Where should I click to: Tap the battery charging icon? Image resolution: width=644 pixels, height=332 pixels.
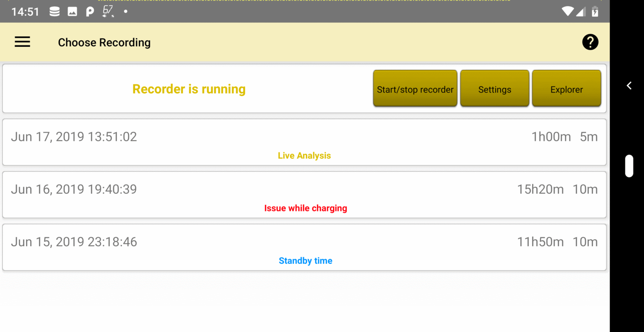pyautogui.click(x=595, y=11)
